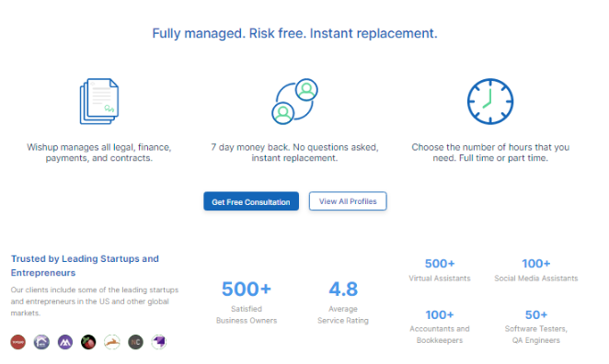The height and width of the screenshot is (364, 609).
Task: Open the house-shaped client logo
Action: pos(41,342)
